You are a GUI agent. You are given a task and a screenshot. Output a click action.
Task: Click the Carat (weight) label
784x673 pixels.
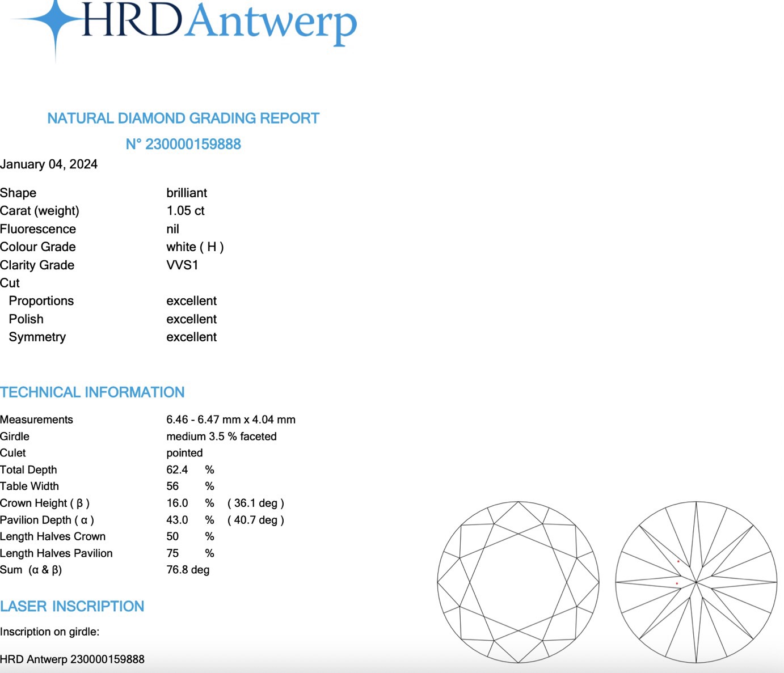click(x=40, y=211)
